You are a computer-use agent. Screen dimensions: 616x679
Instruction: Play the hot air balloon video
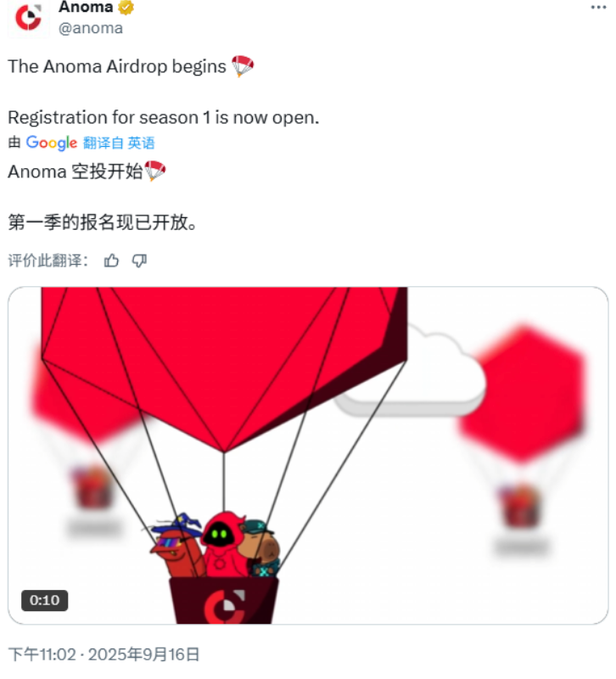[x=308, y=455]
